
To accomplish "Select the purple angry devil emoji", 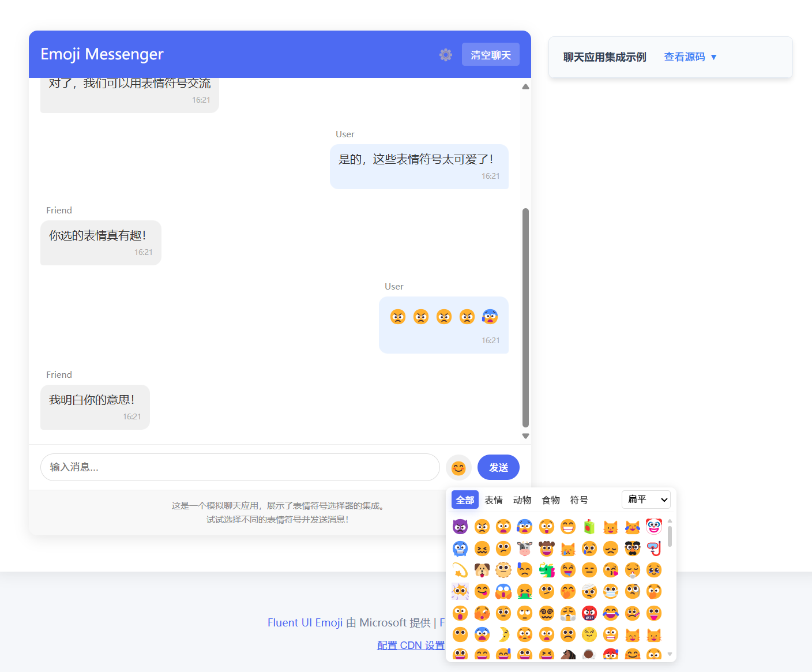I will click(460, 526).
